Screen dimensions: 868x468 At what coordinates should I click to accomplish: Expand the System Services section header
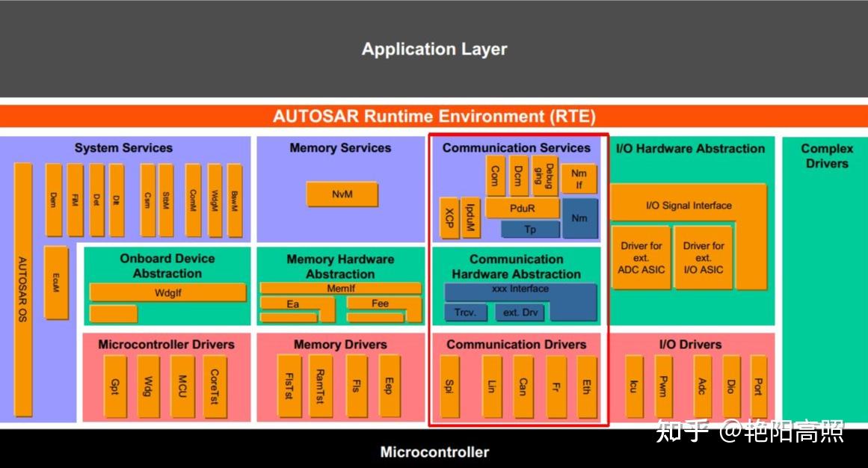124,148
